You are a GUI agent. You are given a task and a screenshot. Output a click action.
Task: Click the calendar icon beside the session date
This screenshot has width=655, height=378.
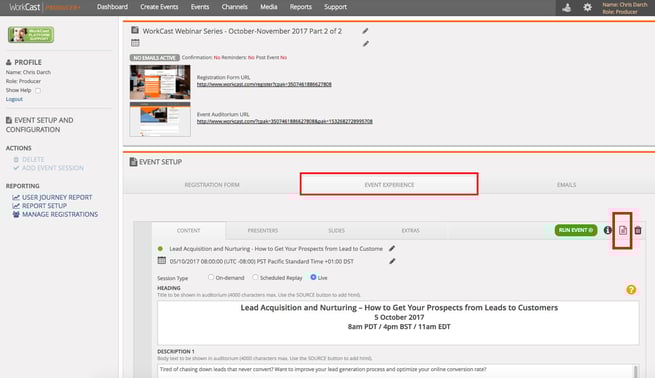(162, 260)
